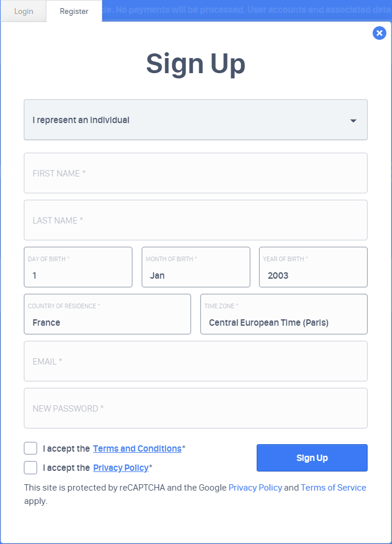Check the Terms and Conditions checkbox

(31, 448)
